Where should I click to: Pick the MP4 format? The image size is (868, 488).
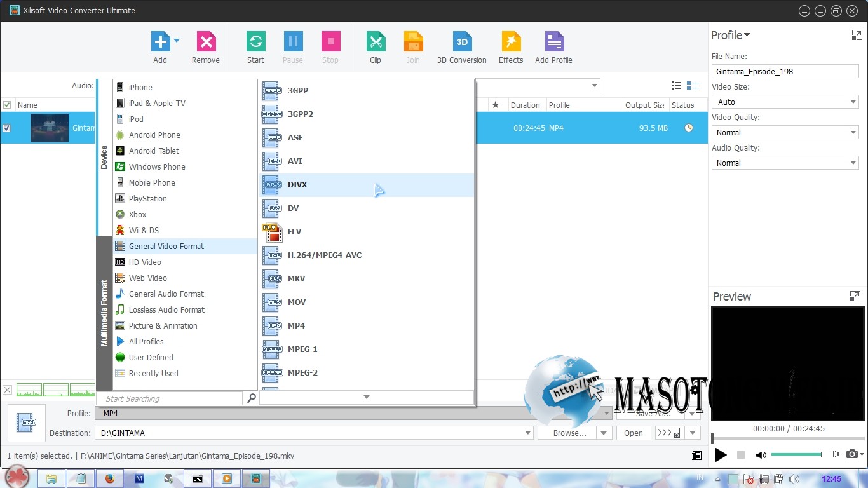(x=367, y=325)
